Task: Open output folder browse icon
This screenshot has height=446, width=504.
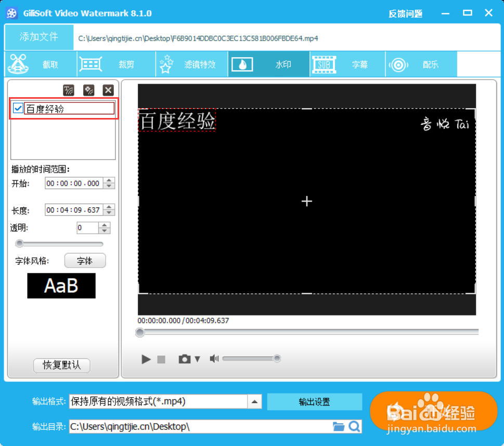Action: click(338, 427)
